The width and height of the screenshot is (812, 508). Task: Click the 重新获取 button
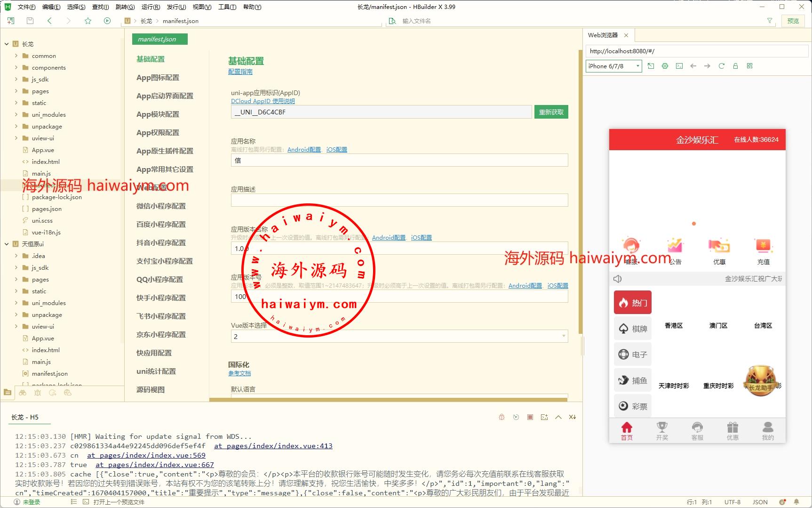(x=551, y=112)
